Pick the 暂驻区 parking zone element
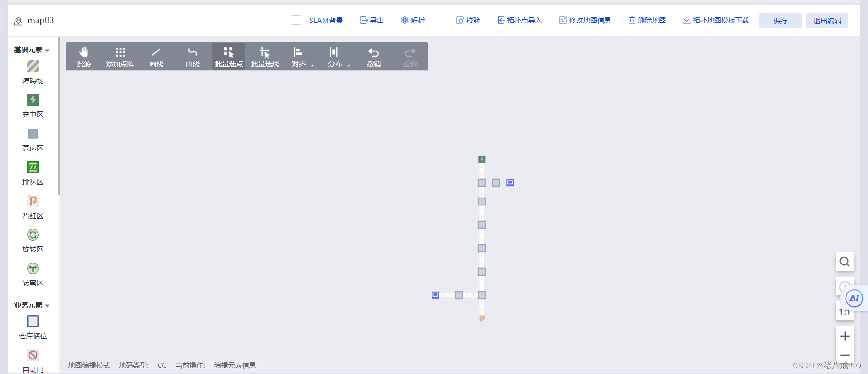The height and width of the screenshot is (374, 868). [33, 207]
